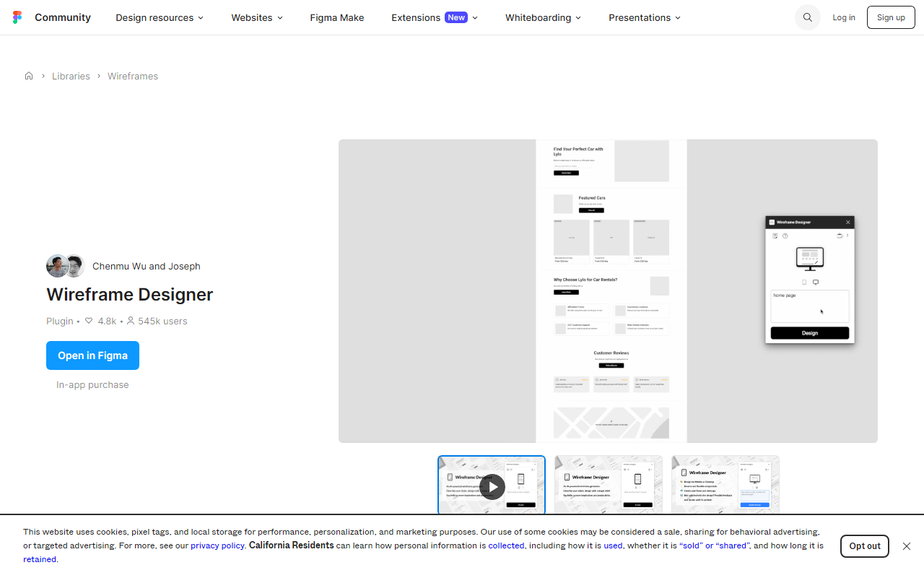924x578 pixels.
Task: Click Joseph's author avatar
Action: tap(75, 266)
